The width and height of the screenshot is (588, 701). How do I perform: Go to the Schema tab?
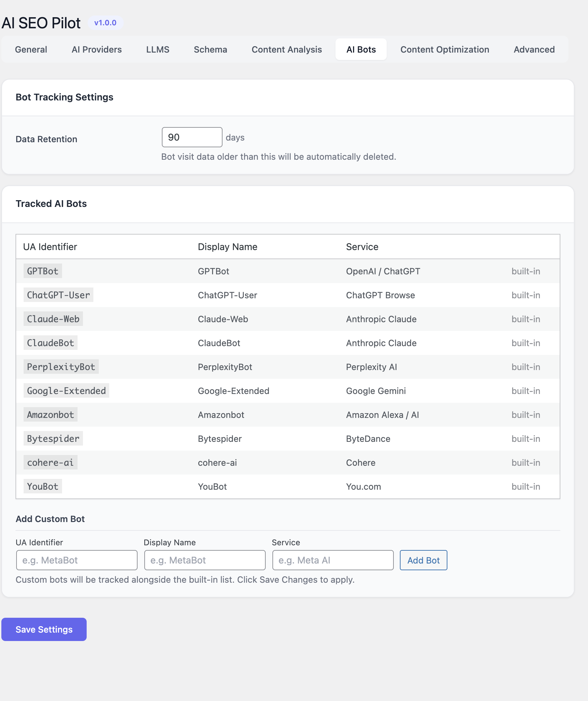coord(210,50)
